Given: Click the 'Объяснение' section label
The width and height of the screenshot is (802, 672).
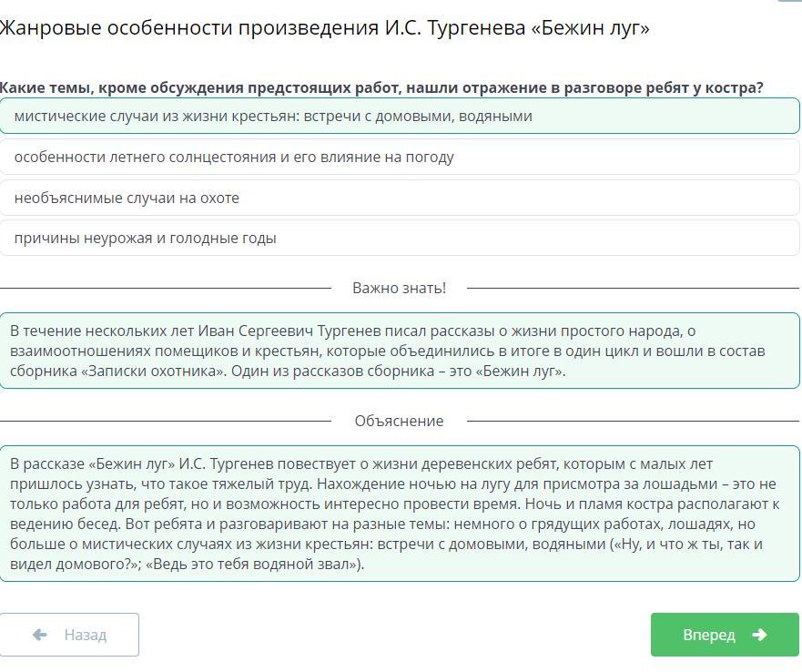Looking at the screenshot, I should point(399,421).
